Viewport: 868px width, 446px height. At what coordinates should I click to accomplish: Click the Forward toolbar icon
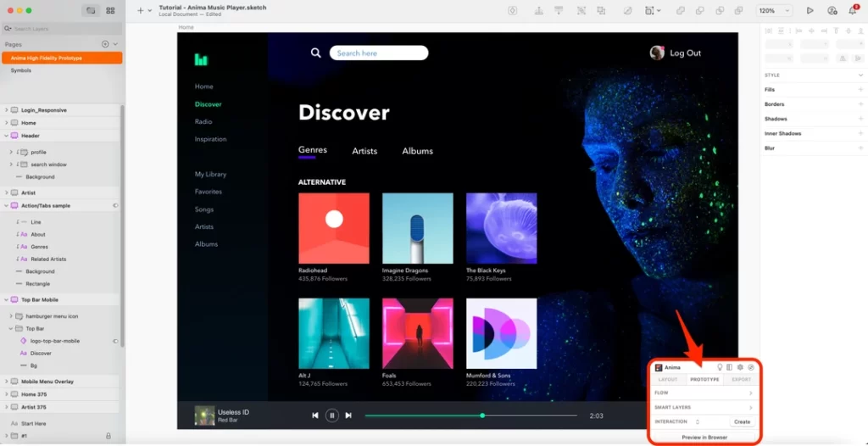pyautogui.click(x=538, y=10)
